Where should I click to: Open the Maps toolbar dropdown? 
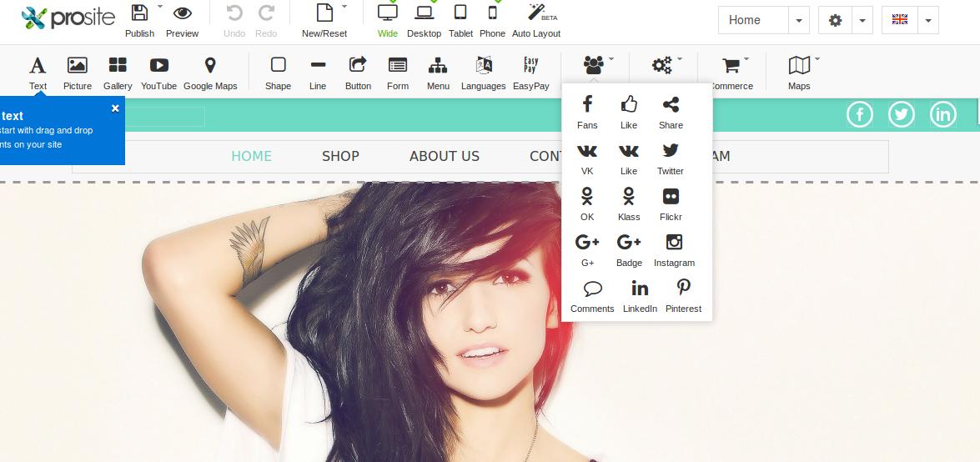click(799, 65)
